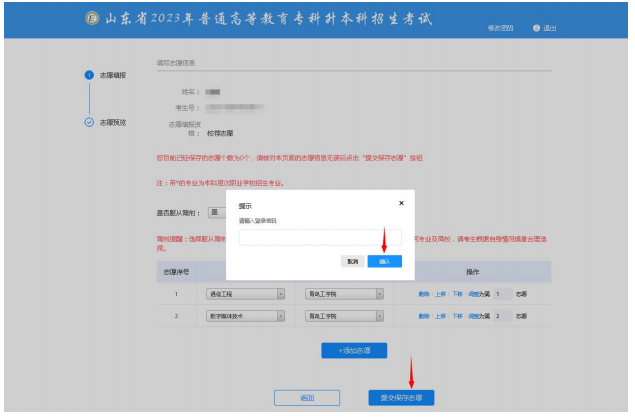Click the 校荐志愿 qualification value

(220, 133)
